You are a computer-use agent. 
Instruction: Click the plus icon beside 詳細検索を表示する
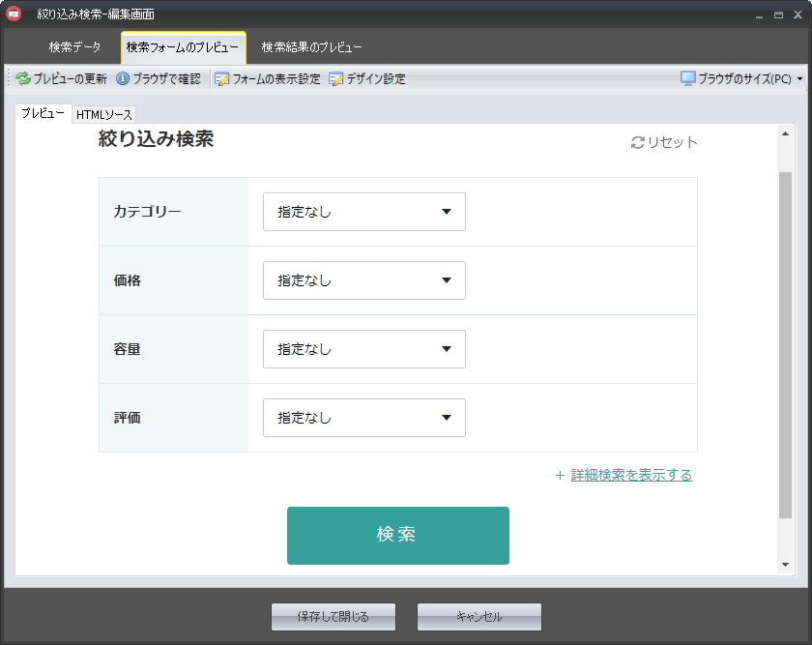point(560,475)
